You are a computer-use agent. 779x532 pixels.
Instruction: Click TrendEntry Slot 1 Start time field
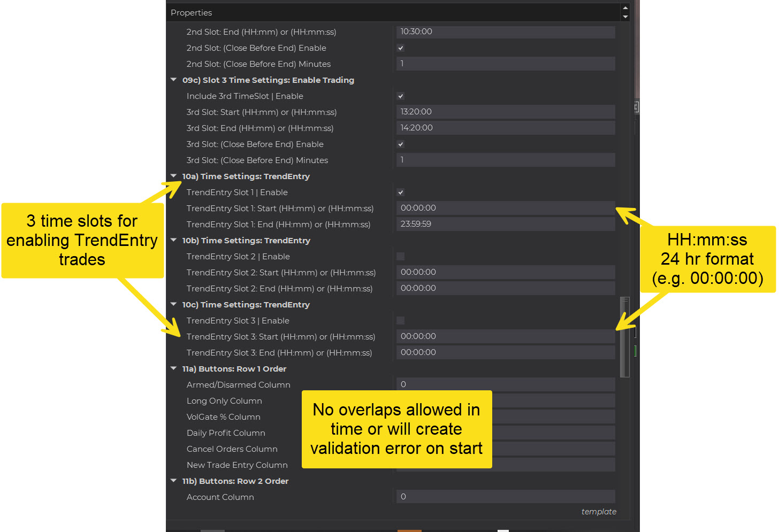click(x=505, y=208)
